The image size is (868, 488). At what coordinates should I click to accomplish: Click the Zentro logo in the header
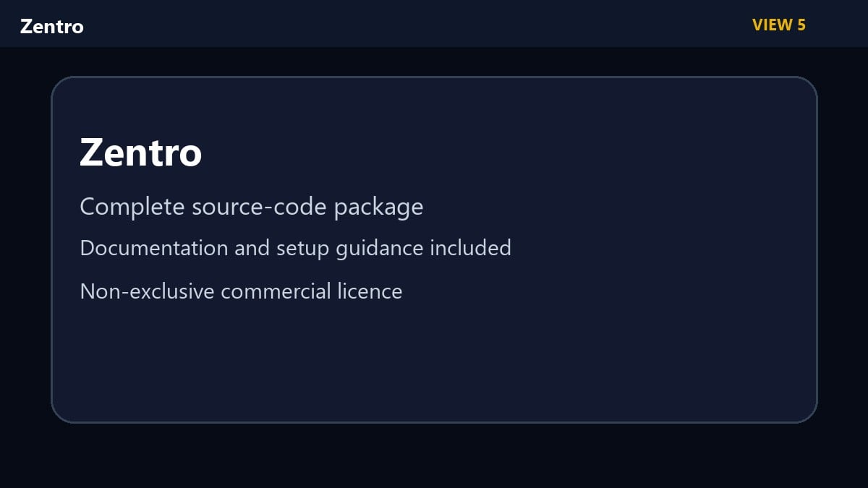pos(52,27)
